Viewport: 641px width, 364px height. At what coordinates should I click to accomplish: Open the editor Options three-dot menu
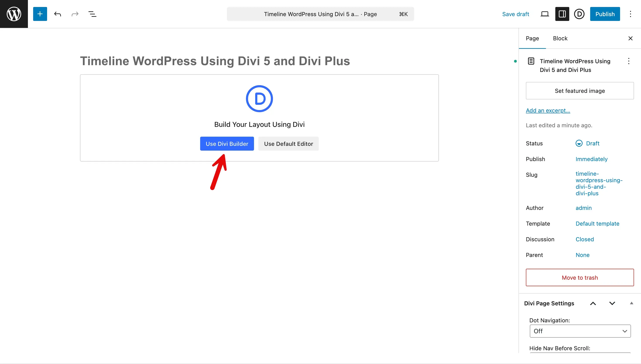click(x=631, y=14)
